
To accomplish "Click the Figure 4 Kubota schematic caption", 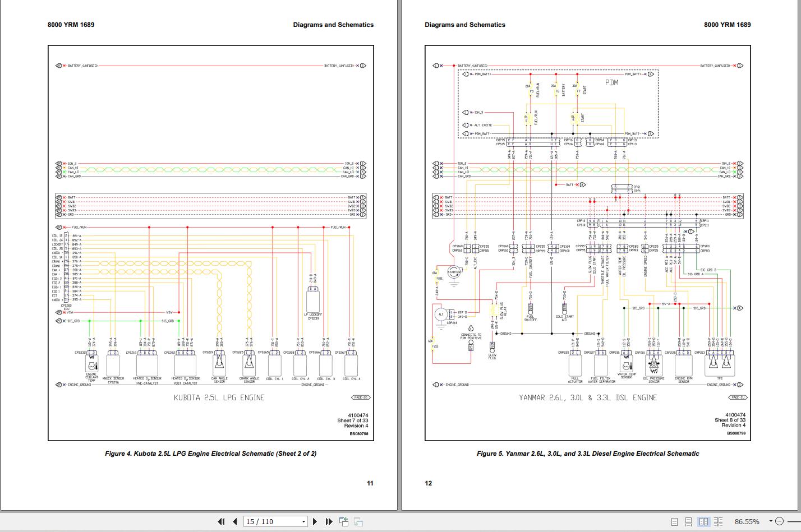I will click(x=210, y=454).
